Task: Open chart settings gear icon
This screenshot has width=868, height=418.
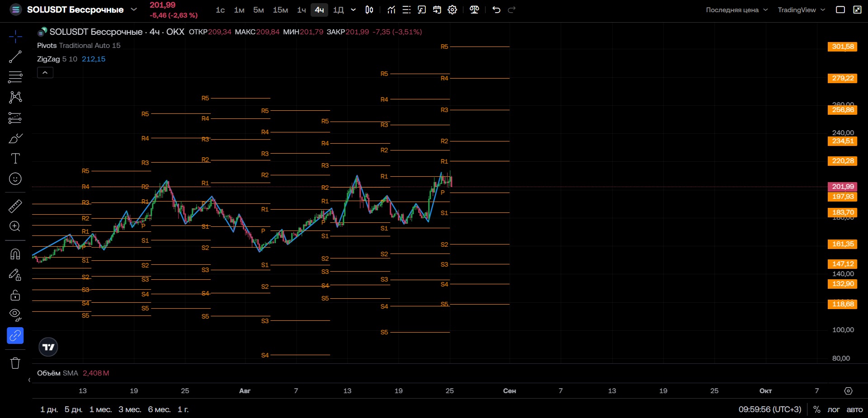Action: point(453,10)
